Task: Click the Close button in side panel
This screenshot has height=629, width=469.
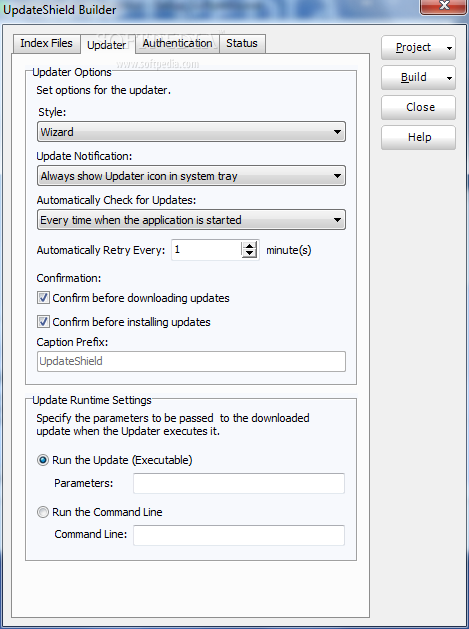Action: click(x=418, y=108)
